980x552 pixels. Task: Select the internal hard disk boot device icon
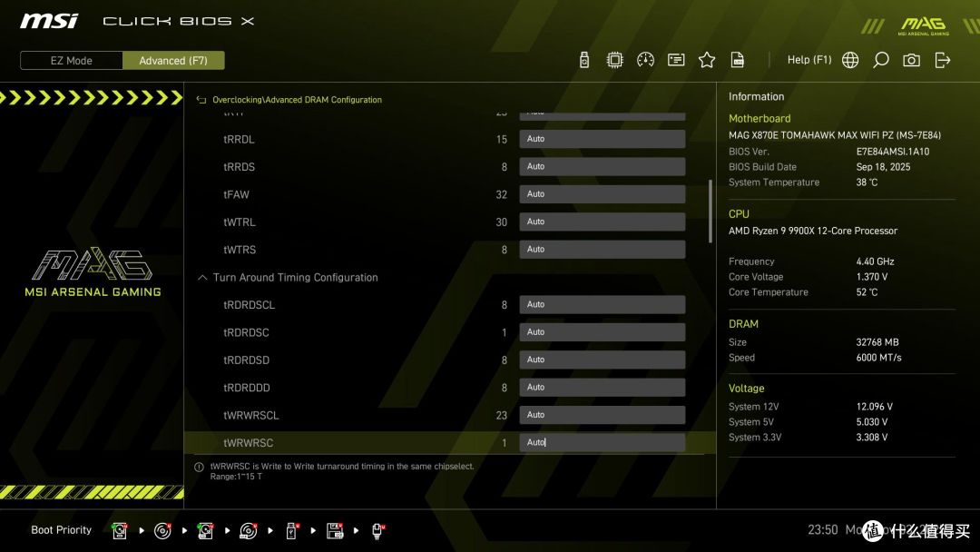click(x=120, y=531)
